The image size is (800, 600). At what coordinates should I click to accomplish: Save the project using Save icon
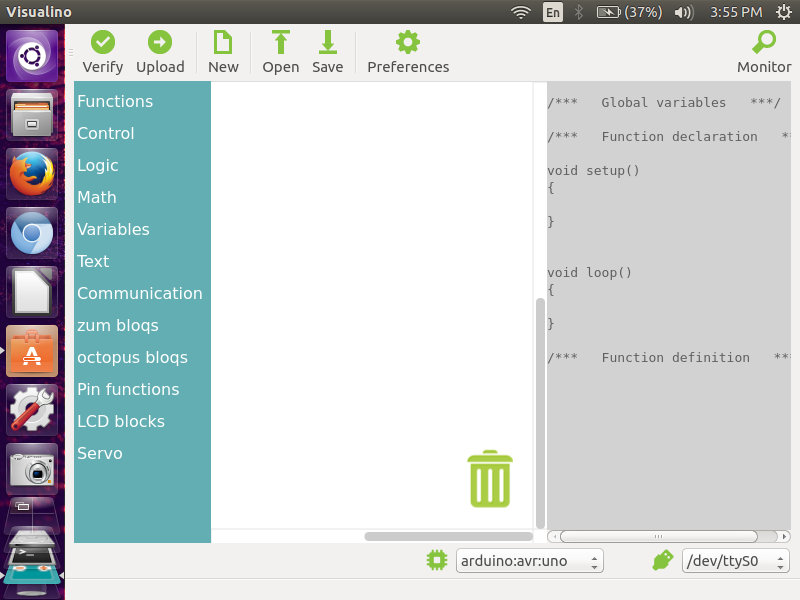click(328, 42)
